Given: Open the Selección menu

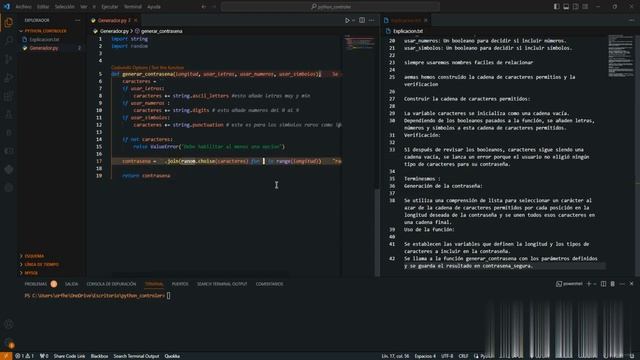Looking at the screenshot, I should coord(64,7).
